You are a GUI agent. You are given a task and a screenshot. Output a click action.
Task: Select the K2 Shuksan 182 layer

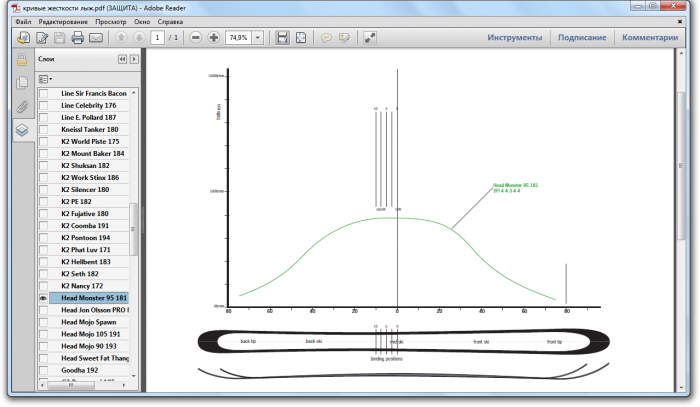[85, 166]
